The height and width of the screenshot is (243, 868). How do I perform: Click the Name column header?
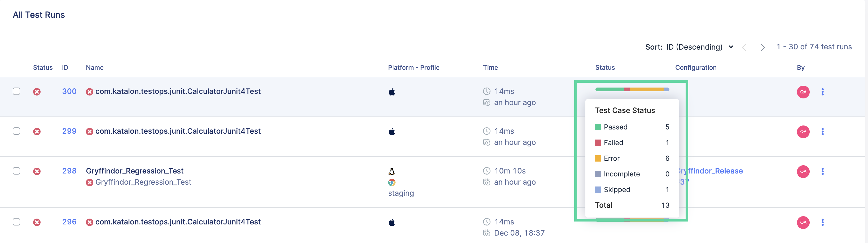coord(95,67)
